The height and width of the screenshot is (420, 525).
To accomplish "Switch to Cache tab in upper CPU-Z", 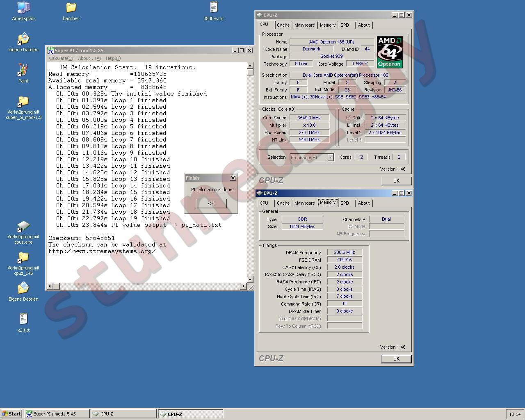I will click(x=283, y=25).
